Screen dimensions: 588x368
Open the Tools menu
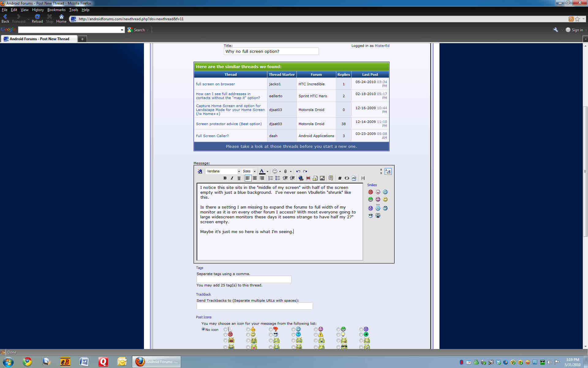pos(73,10)
